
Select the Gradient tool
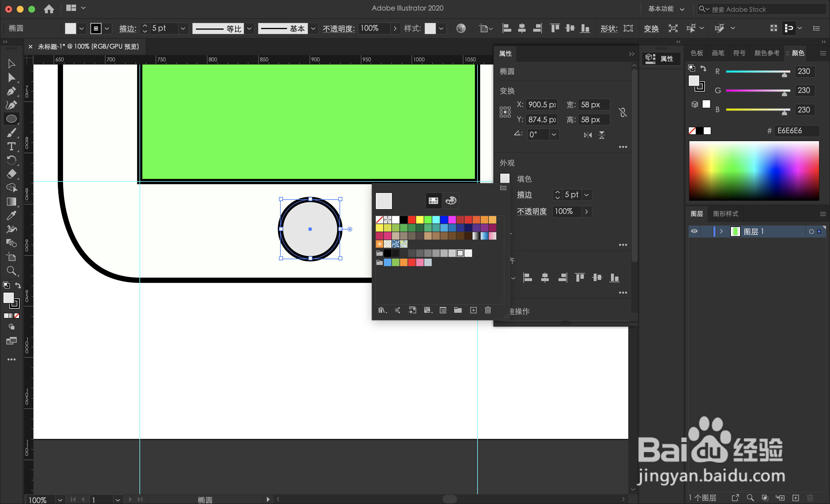tap(12, 202)
